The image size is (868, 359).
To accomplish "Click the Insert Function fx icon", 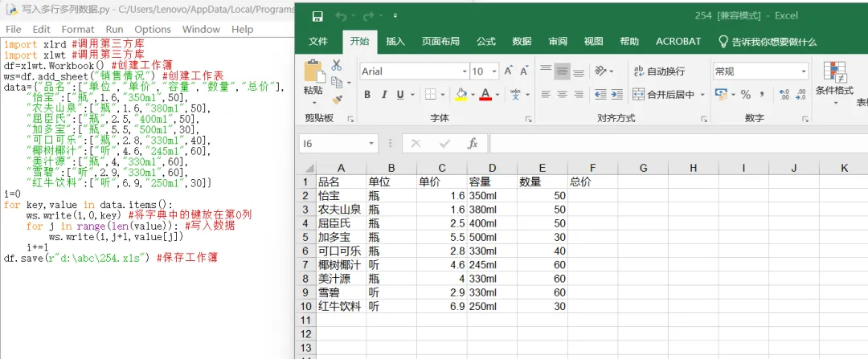I will 473,144.
